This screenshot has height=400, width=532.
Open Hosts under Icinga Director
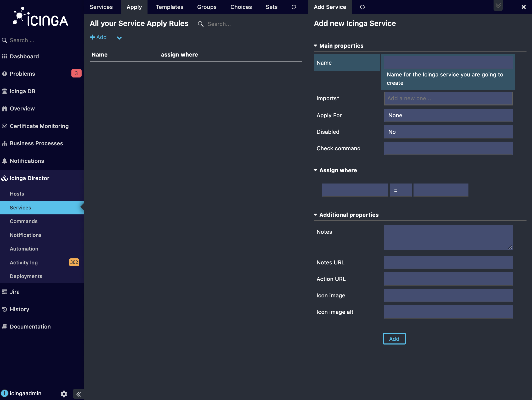point(17,194)
